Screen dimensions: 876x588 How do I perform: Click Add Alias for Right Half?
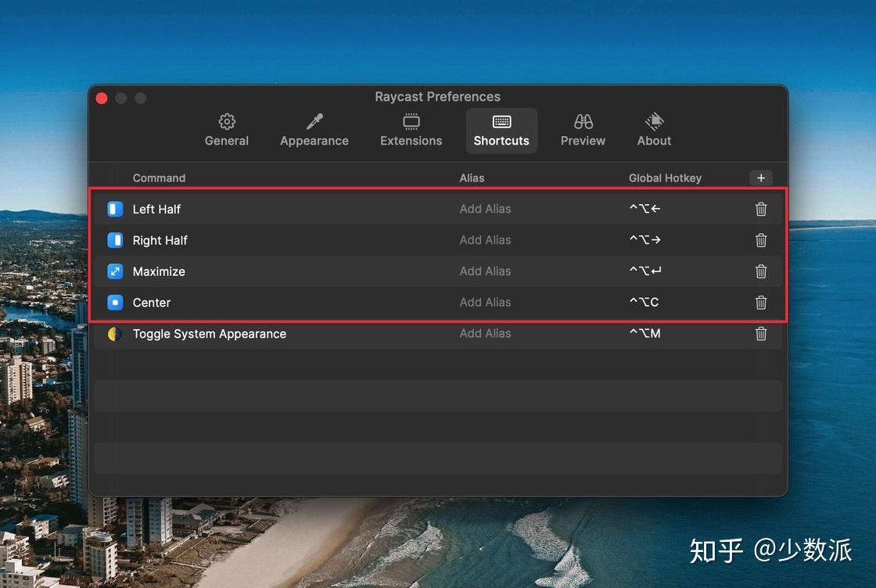pos(485,240)
